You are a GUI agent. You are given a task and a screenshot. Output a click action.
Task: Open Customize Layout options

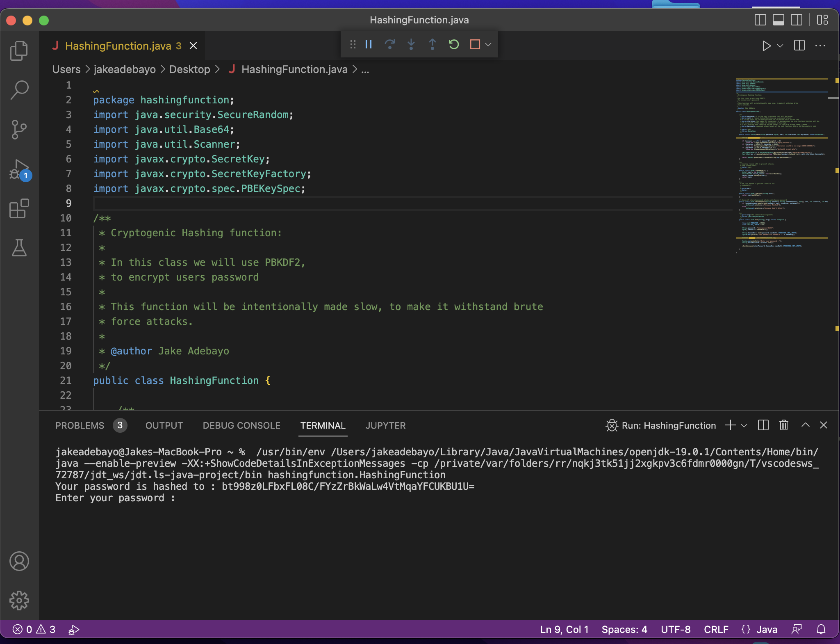click(x=822, y=20)
